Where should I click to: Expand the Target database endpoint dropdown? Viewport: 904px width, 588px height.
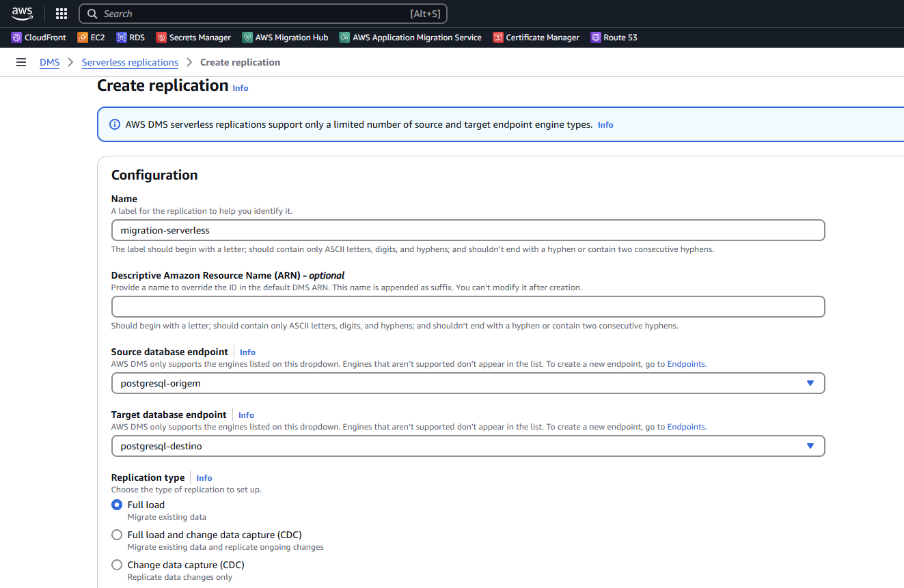click(467, 446)
